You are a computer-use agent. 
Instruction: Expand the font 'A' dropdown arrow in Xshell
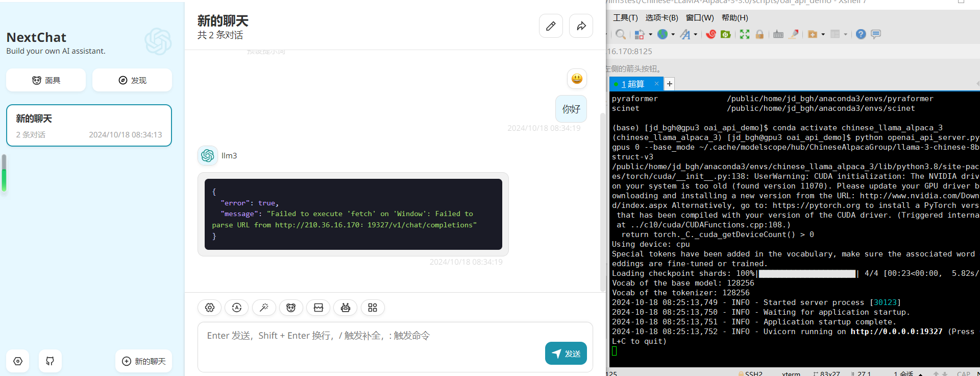pyautogui.click(x=696, y=35)
